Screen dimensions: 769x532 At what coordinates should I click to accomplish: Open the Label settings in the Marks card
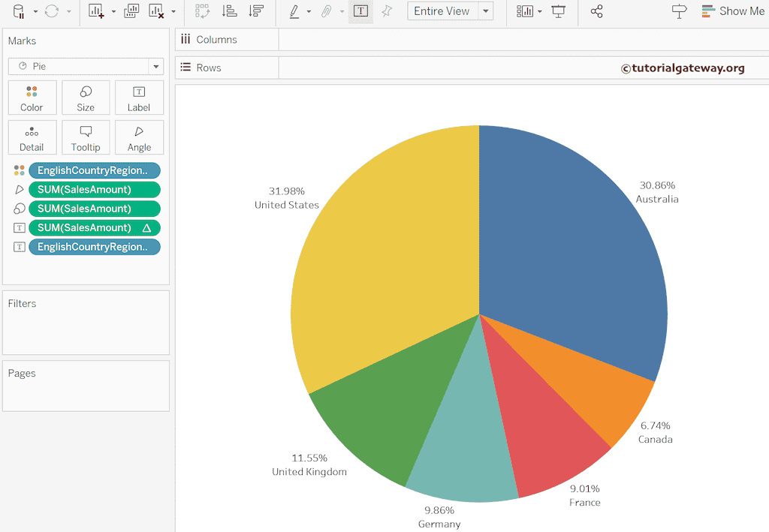(139, 97)
